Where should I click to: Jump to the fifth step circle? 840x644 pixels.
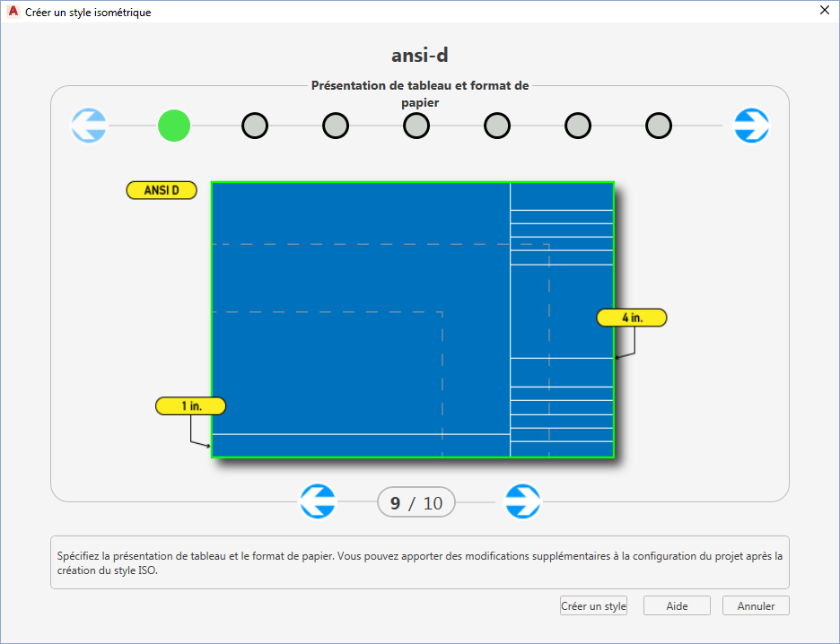point(497,126)
